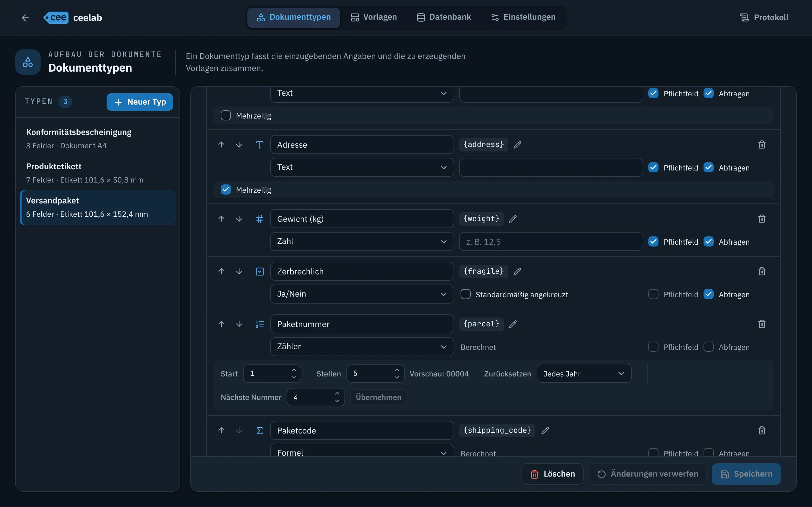The width and height of the screenshot is (812, 507).
Task: Uncheck Mehrzeilig for the Adresse field
Action: coord(226,190)
